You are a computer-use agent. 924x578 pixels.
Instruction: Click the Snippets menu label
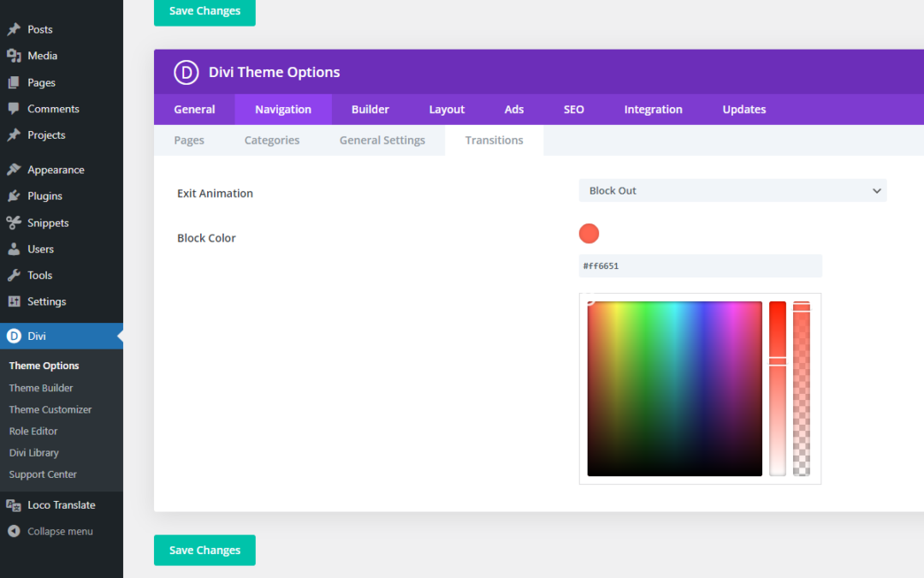(x=48, y=223)
